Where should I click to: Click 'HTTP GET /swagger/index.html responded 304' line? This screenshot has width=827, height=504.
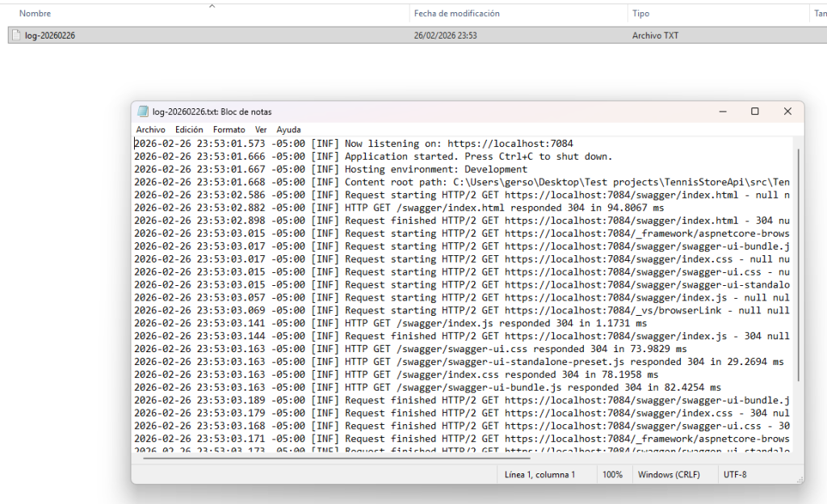[x=399, y=208]
